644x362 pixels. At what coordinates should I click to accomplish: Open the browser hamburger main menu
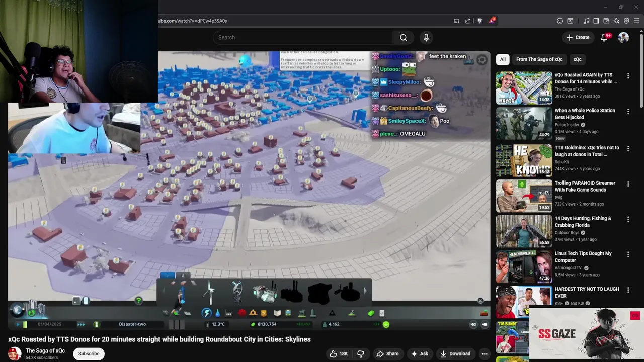pyautogui.click(x=636, y=21)
